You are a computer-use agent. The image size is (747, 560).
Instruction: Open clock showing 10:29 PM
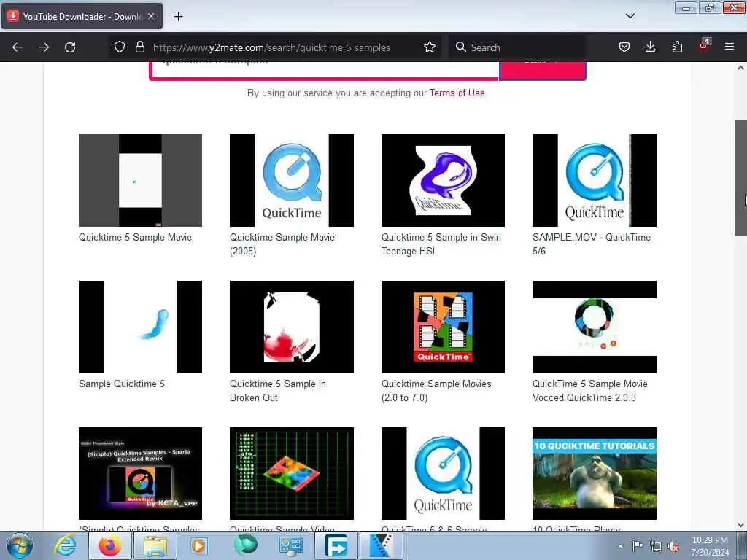(710, 546)
